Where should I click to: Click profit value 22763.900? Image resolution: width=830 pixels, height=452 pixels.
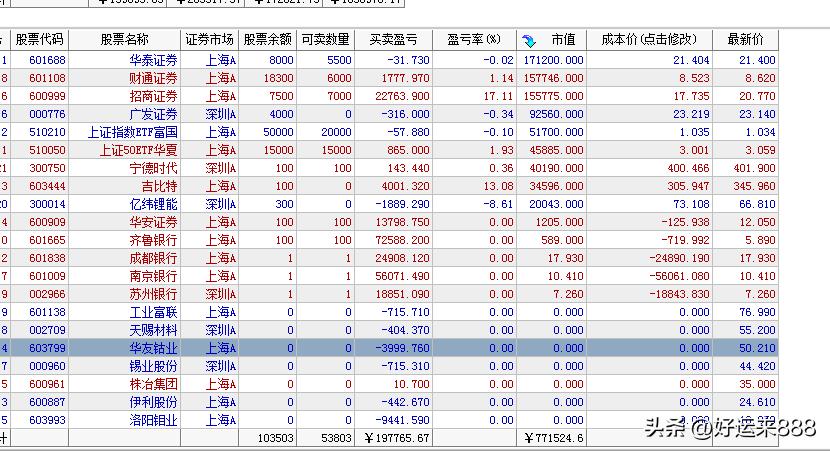coord(402,96)
